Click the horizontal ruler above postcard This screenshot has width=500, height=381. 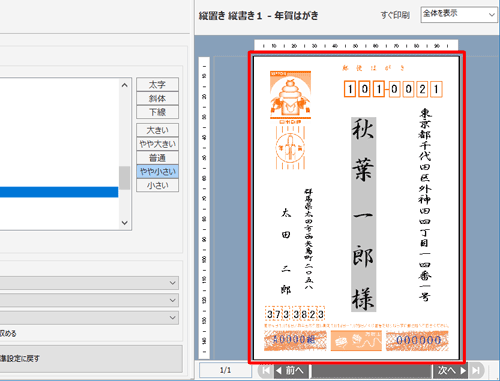pyautogui.click(x=356, y=45)
